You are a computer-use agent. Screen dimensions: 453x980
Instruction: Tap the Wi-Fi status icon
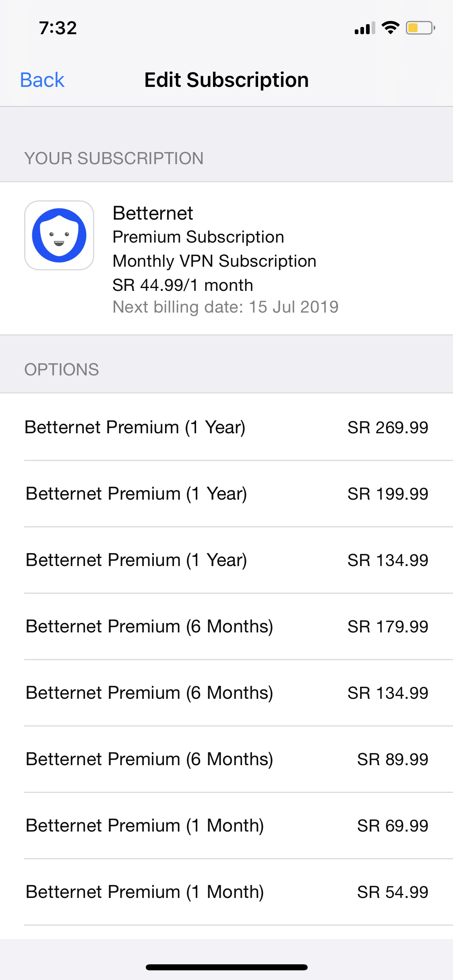[x=390, y=28]
